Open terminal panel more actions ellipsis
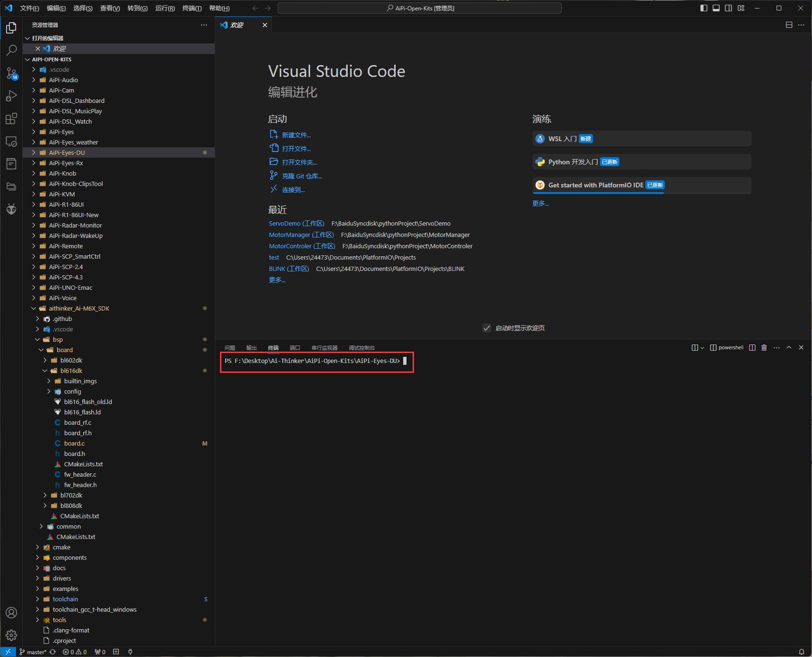Viewport: 812px width, 657px height. pyautogui.click(x=777, y=347)
